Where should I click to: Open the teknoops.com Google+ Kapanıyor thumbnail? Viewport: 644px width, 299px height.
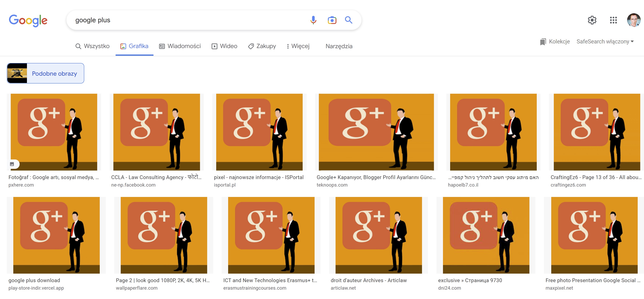[376, 132]
